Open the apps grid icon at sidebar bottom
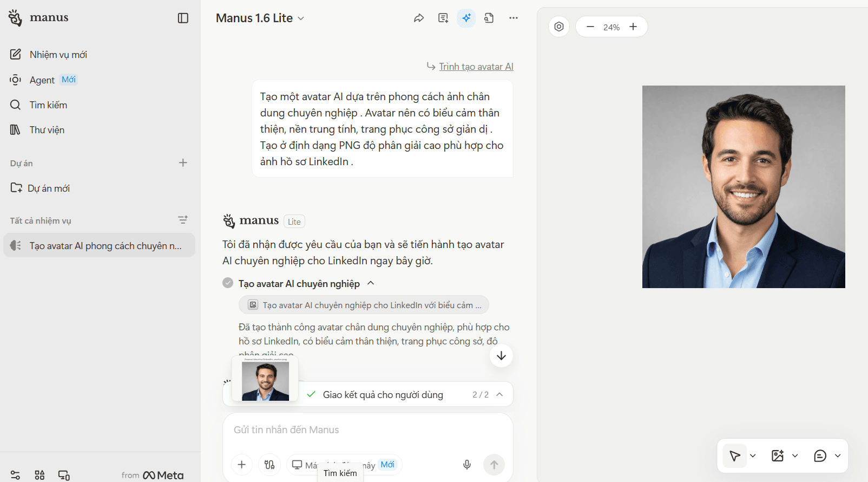Viewport: 868px width, 482px height. click(40, 475)
